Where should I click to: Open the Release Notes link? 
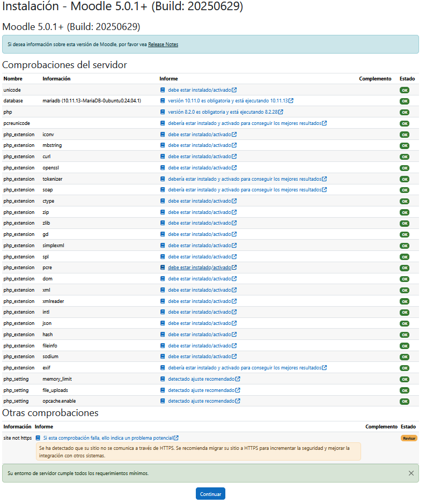[x=163, y=45]
